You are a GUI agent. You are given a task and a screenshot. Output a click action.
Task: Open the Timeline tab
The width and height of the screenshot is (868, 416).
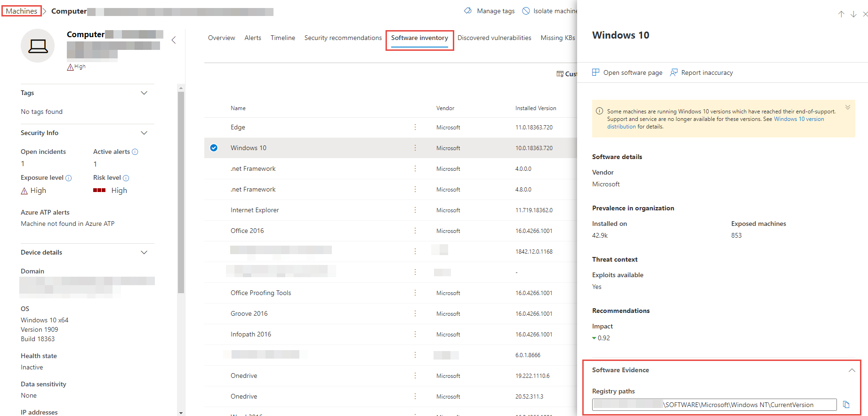tap(282, 38)
